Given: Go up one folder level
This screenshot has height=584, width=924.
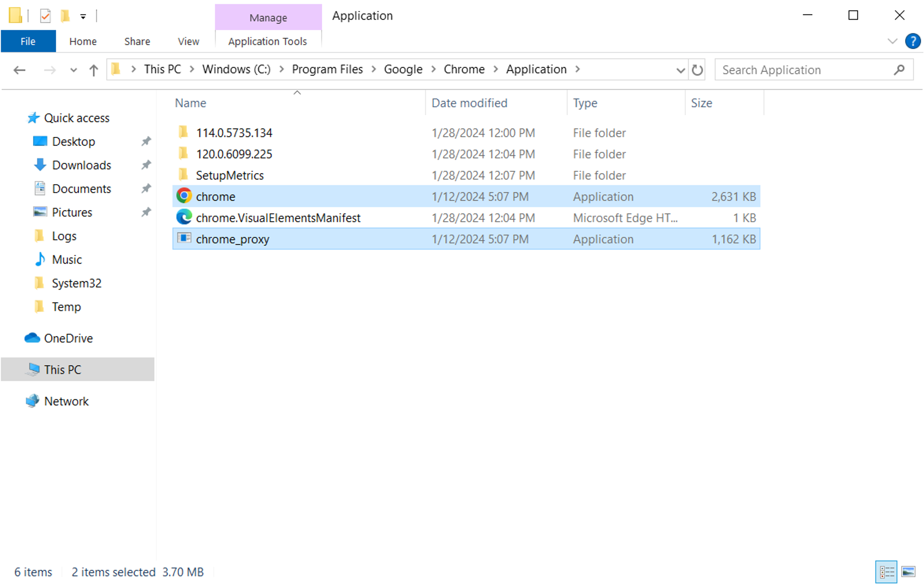Looking at the screenshot, I should click(93, 70).
